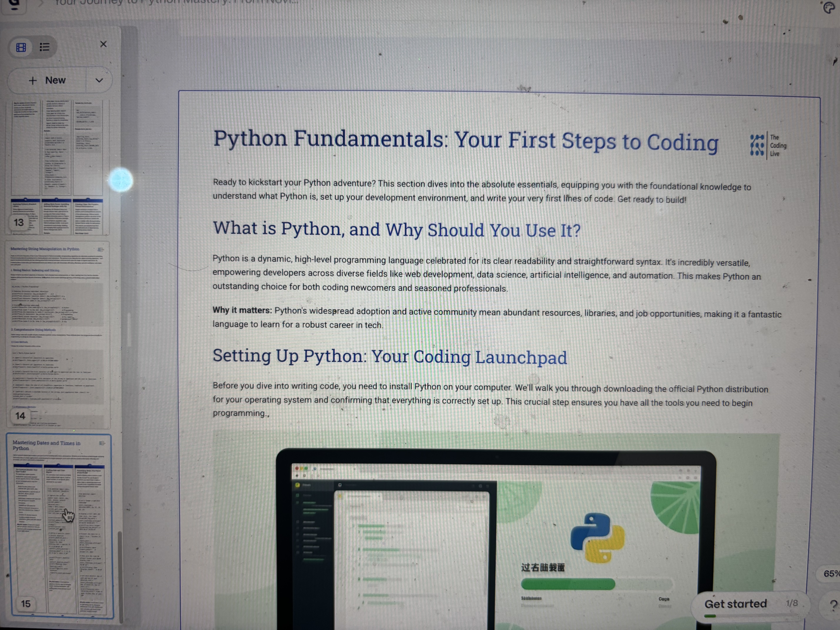The height and width of the screenshot is (630, 840).
Task: Click The Coding Live logo
Action: (x=768, y=145)
